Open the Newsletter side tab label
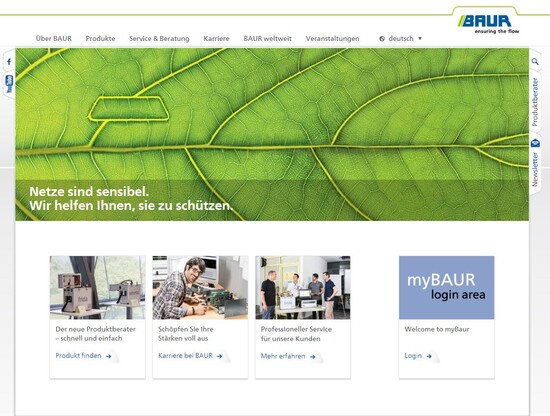Screen dimensions: 550x416 coord(535,169)
